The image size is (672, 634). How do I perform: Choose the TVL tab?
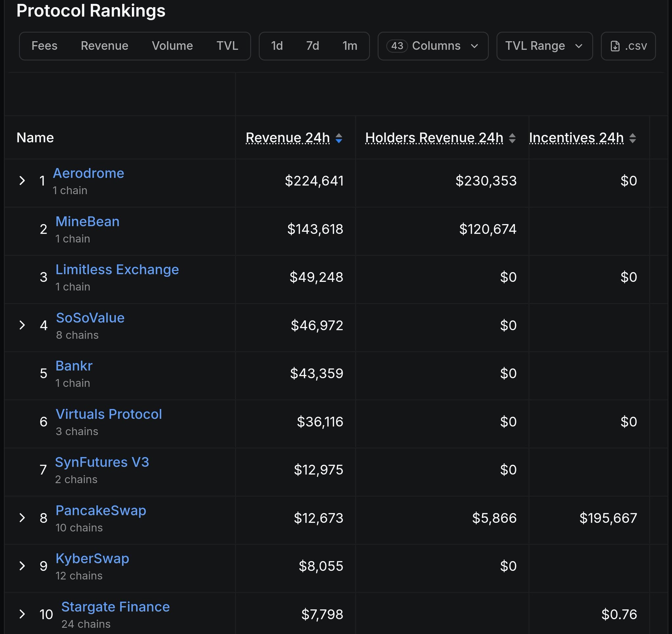click(x=227, y=46)
